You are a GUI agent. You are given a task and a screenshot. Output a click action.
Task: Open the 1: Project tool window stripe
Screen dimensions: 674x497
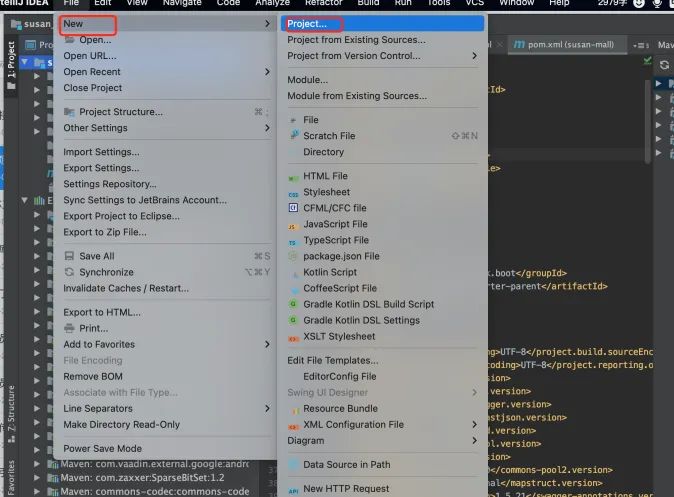tap(11, 64)
